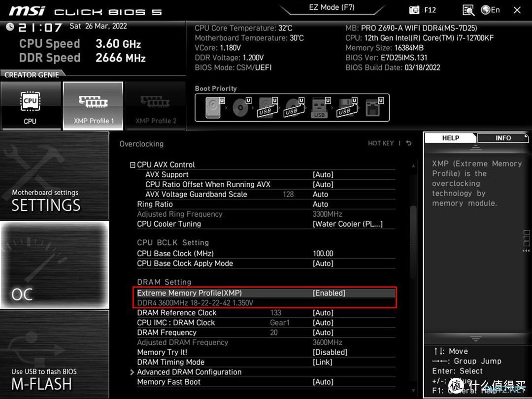
Task: Edit the Ring Ratio Auto value
Action: coord(320,204)
